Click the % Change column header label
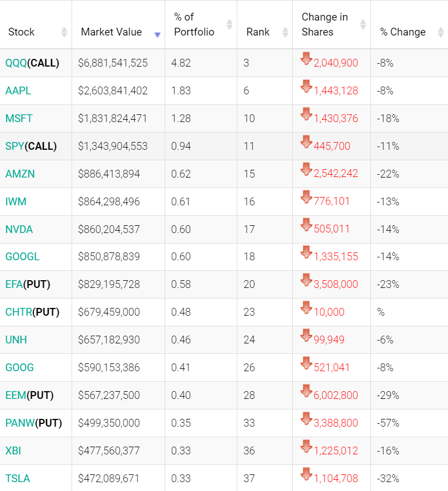 [403, 32]
